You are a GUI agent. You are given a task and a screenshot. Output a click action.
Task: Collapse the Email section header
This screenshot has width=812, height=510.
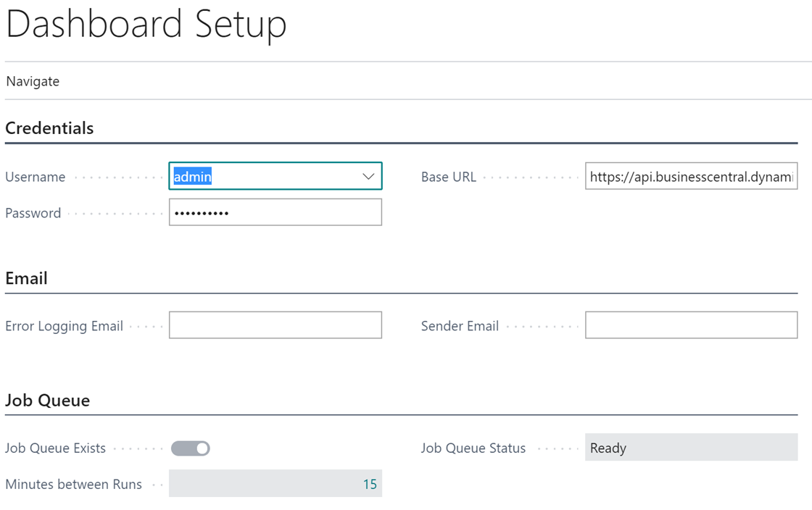point(26,278)
